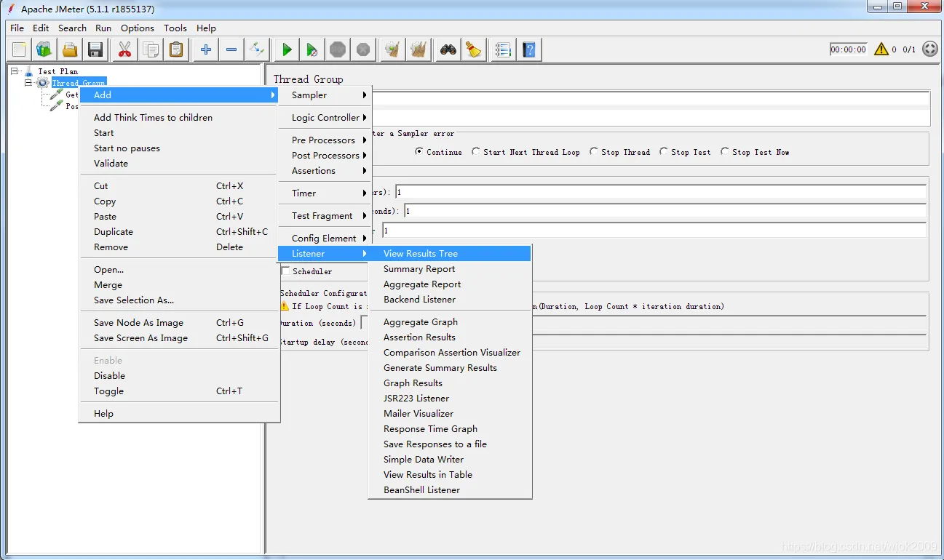Click the Ramp-Up Period input field
This screenshot has height=560, width=944.
point(665,211)
